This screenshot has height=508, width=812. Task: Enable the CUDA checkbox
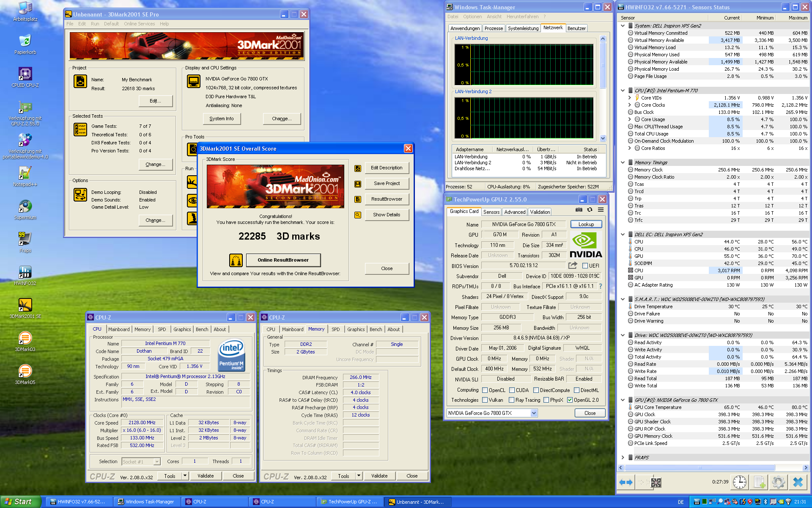512,390
